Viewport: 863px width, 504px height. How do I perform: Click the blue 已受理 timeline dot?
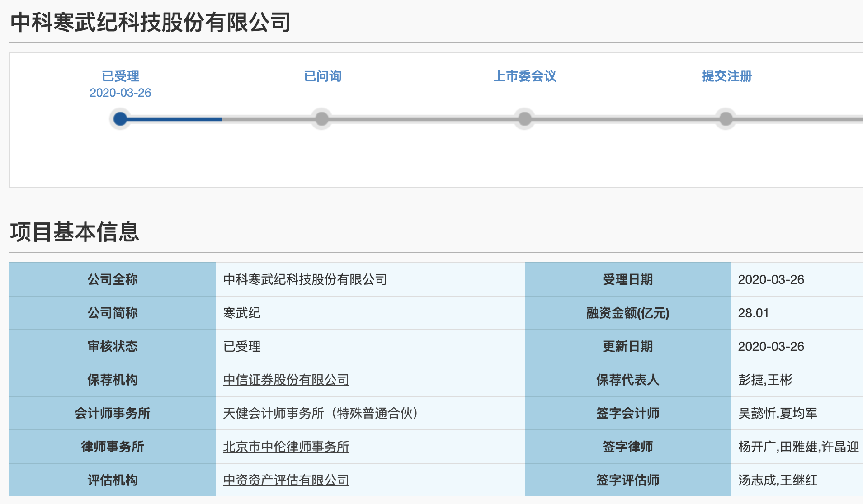120,119
